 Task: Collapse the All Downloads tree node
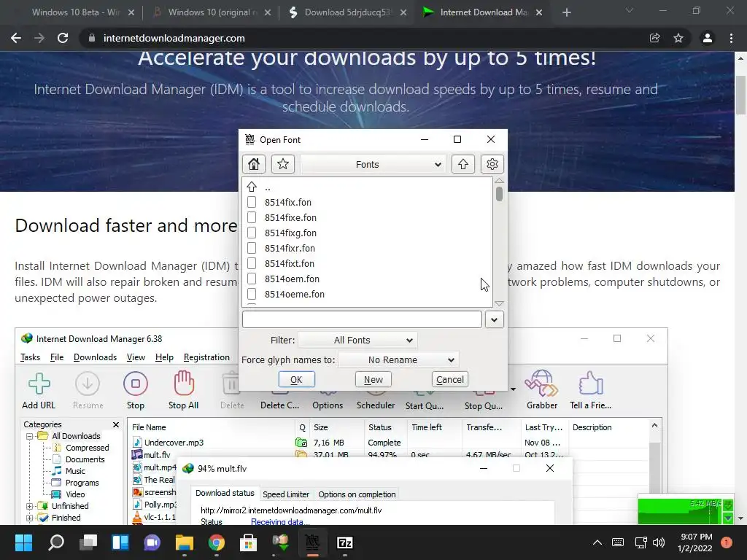[x=29, y=436]
